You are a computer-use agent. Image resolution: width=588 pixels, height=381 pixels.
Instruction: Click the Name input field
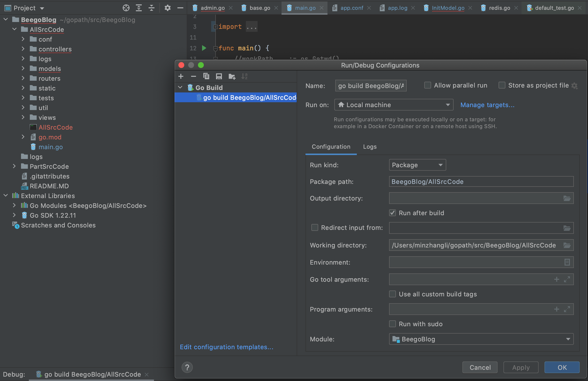click(x=370, y=86)
